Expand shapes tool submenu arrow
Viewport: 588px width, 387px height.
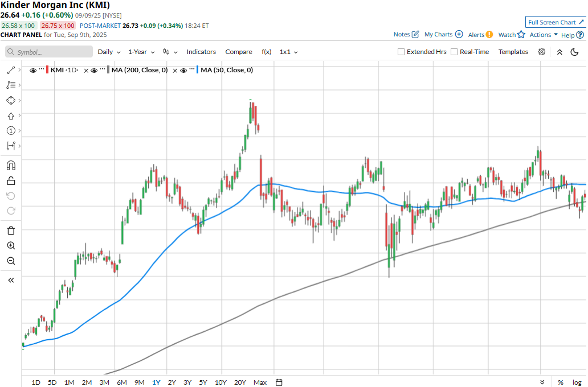point(19,100)
